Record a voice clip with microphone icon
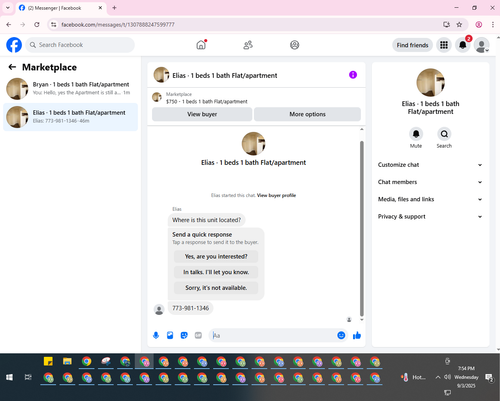This screenshot has height=401, width=500. tap(156, 335)
